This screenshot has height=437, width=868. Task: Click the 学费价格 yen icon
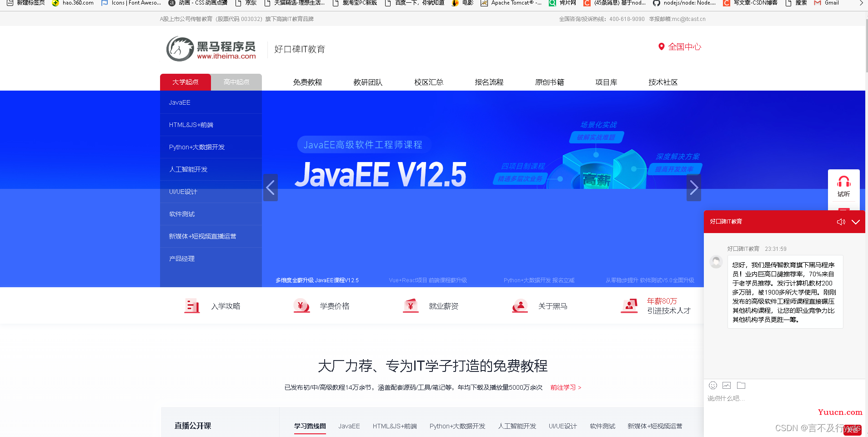pyautogui.click(x=301, y=306)
